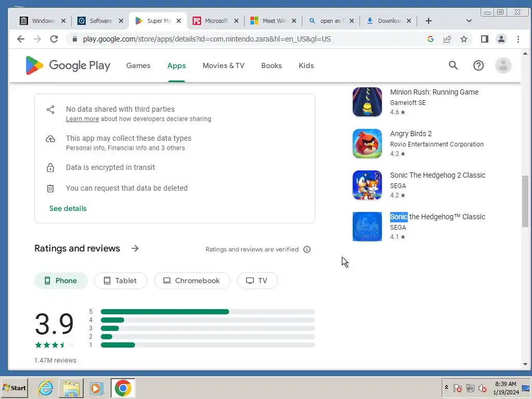Open File Explorer from taskbar

coord(71,388)
